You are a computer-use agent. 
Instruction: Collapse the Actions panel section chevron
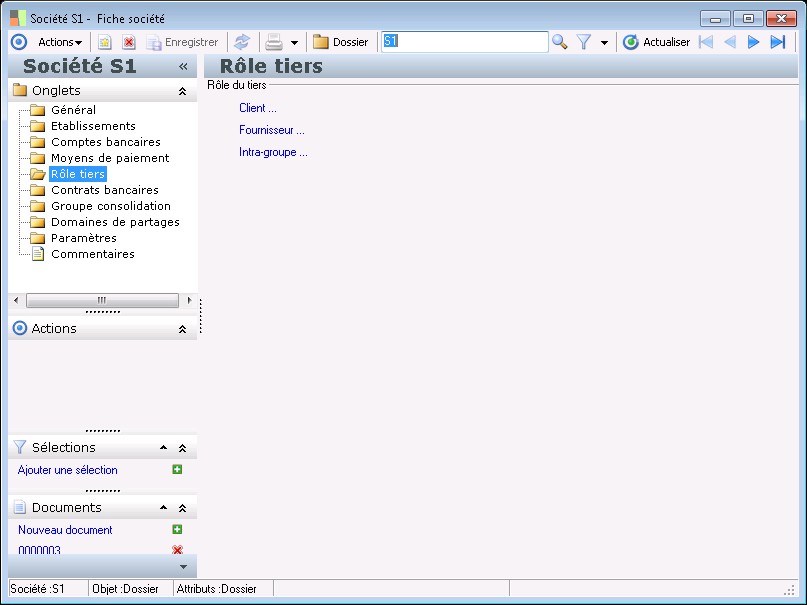click(182, 329)
